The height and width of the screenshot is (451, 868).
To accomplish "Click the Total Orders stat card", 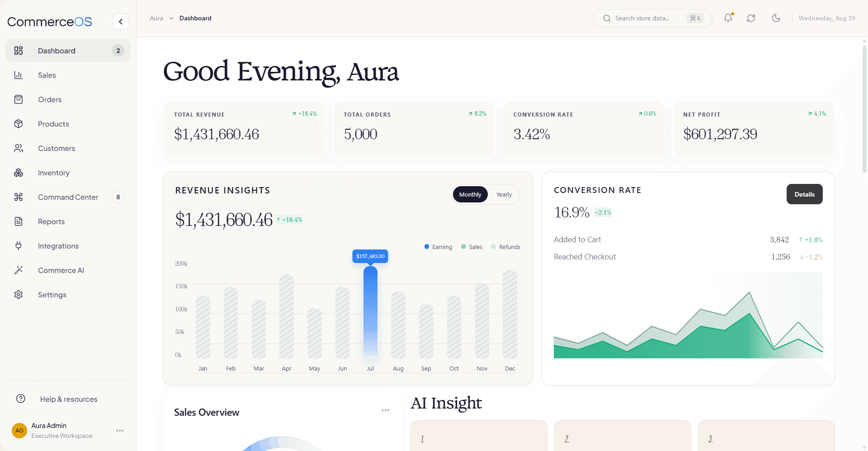I will [414, 130].
